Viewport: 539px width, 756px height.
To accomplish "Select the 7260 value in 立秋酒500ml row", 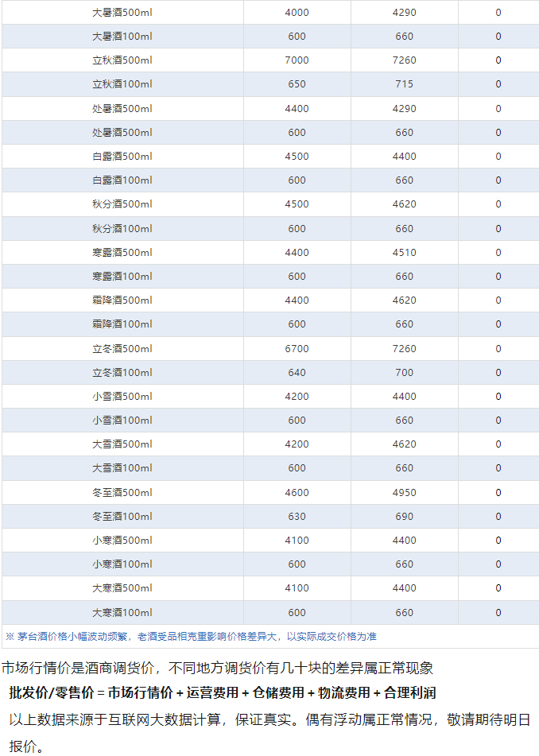I will coord(405,60).
